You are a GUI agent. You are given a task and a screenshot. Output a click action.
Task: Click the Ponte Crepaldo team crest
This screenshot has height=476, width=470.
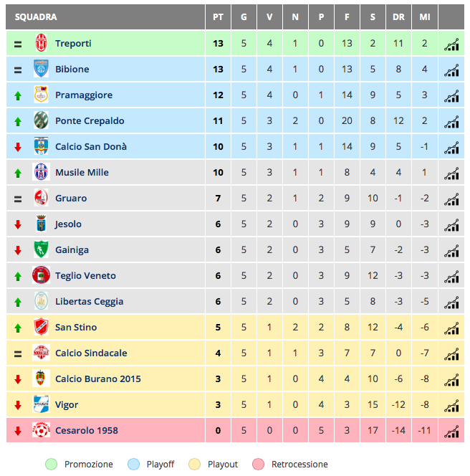click(x=41, y=120)
